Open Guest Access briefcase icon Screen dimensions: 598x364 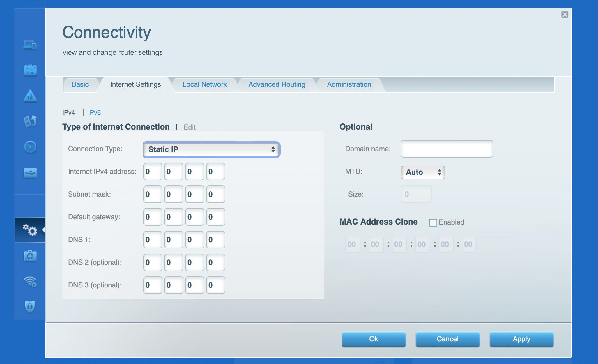[30, 70]
